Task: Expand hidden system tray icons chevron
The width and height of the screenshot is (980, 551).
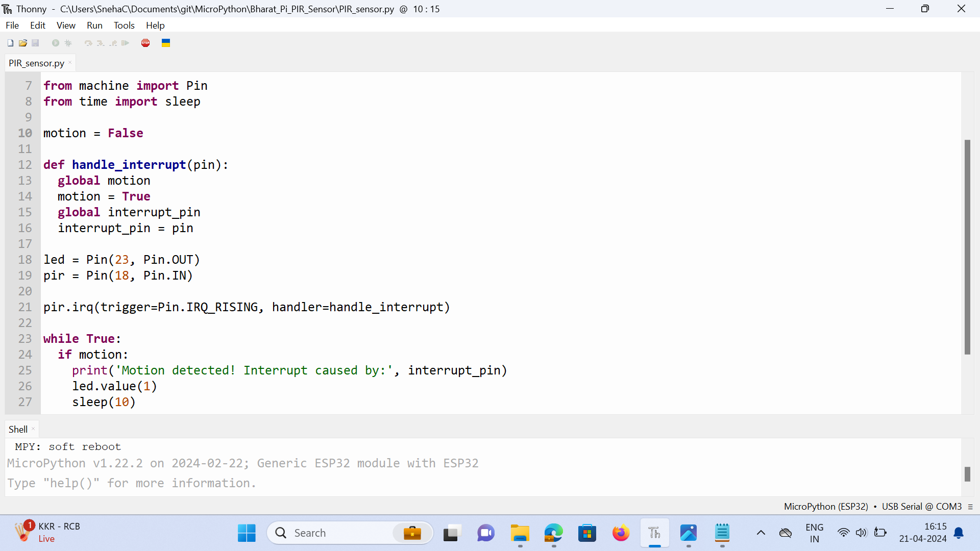Action: [x=761, y=533]
